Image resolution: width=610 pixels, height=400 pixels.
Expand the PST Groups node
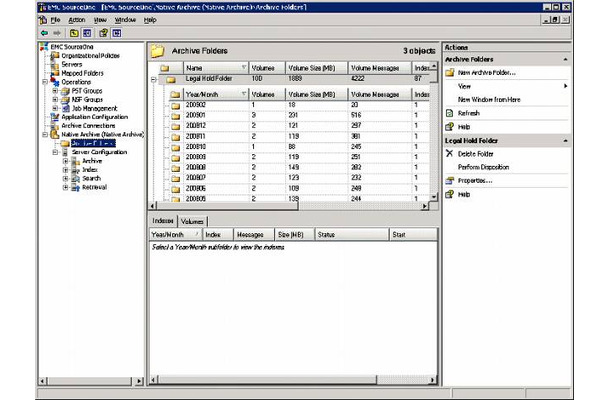tap(55, 91)
